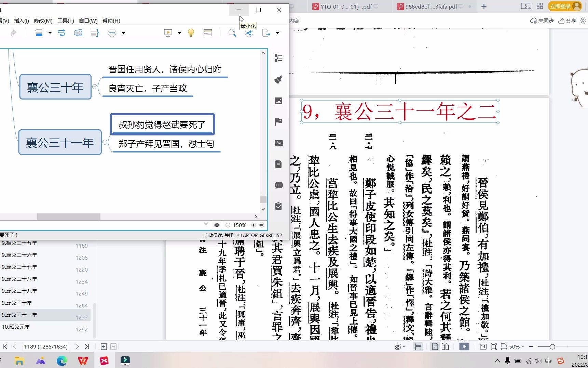
Task: Open the 修改(M) menu
Action: coord(43,21)
